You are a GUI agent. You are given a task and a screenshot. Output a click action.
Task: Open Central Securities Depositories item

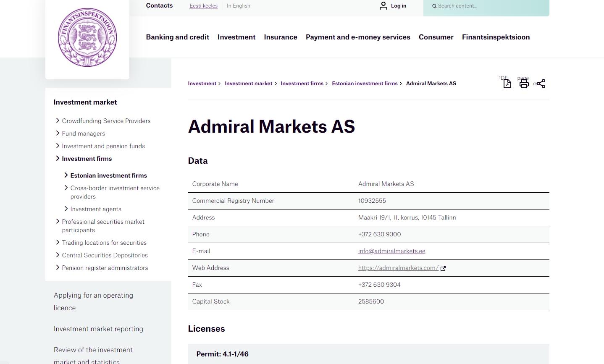[x=105, y=255]
